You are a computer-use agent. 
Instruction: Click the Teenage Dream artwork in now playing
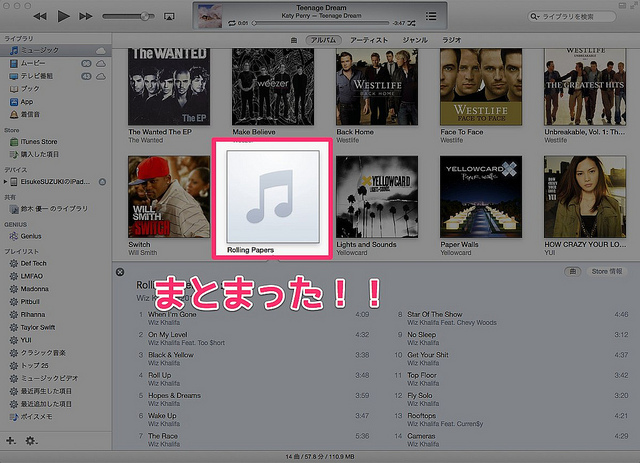coord(210,16)
